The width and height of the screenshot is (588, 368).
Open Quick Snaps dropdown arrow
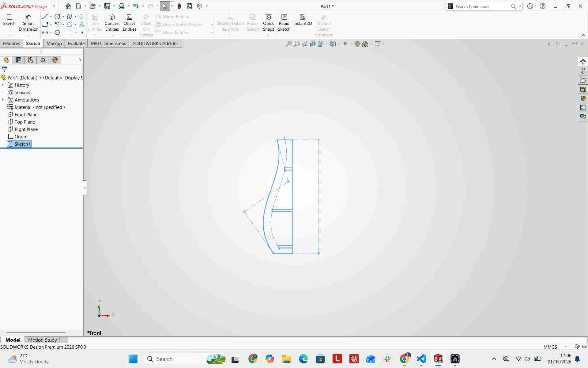268,35
